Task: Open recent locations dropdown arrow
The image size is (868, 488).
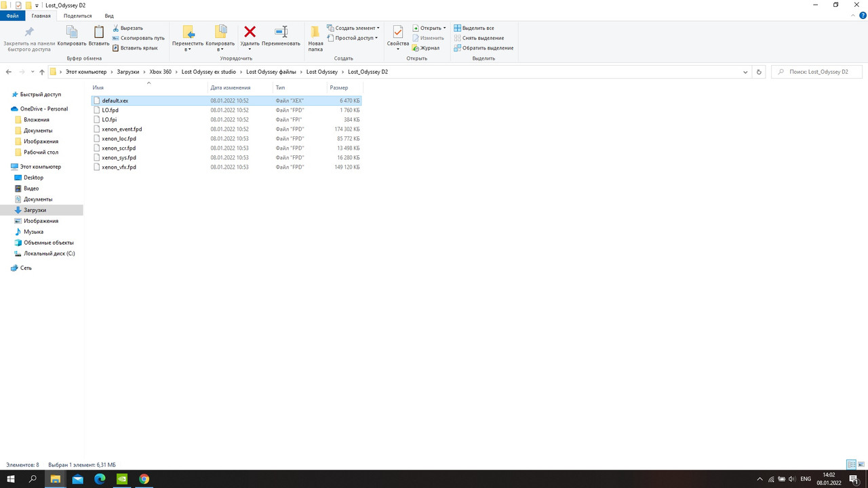Action: 33,72
